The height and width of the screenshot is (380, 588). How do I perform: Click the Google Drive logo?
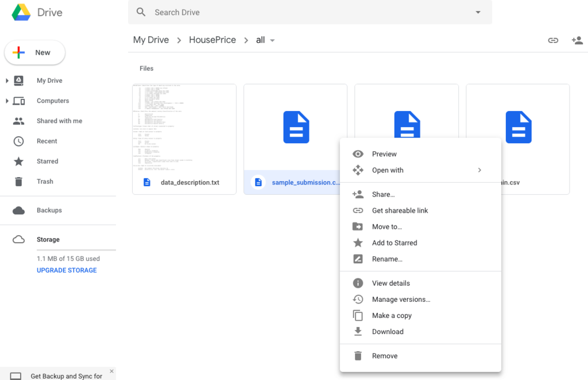(21, 13)
